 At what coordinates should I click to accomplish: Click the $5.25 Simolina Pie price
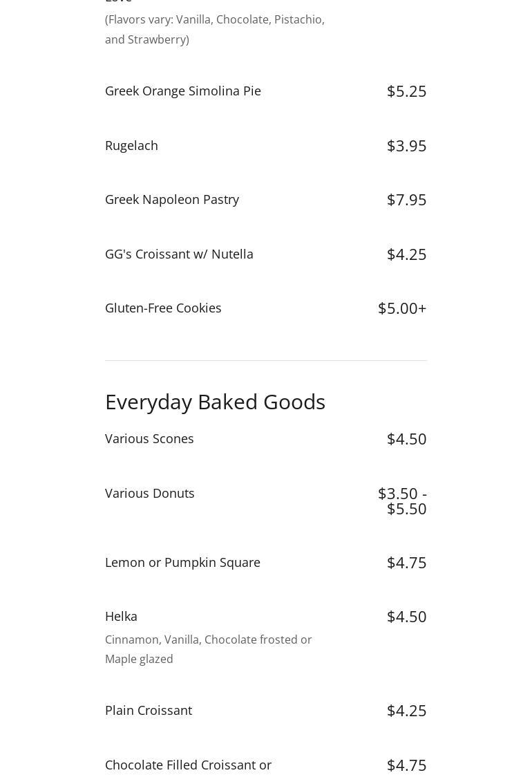pyautogui.click(x=406, y=91)
